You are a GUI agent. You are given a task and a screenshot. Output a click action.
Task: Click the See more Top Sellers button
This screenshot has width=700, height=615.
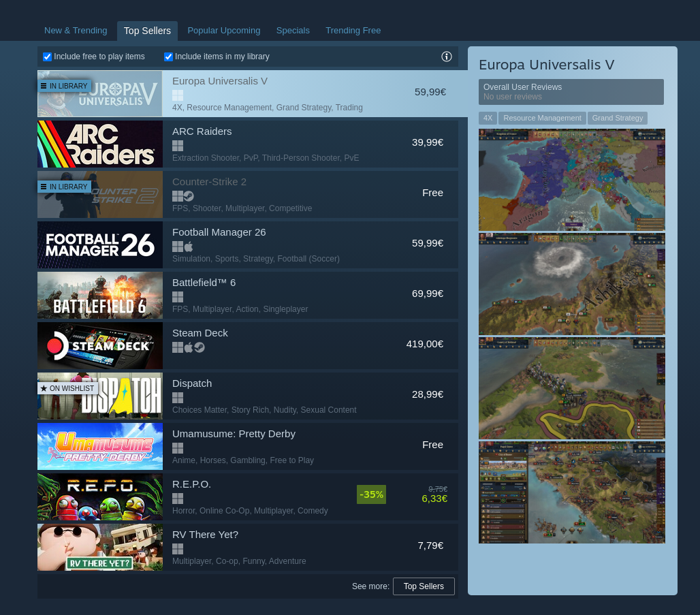tap(424, 586)
